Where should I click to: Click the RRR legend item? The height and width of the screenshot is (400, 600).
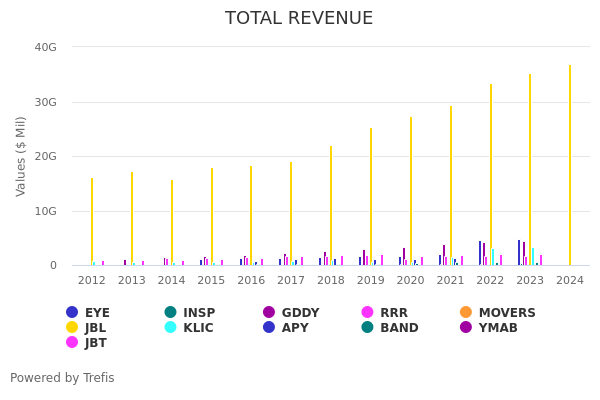[384, 313]
